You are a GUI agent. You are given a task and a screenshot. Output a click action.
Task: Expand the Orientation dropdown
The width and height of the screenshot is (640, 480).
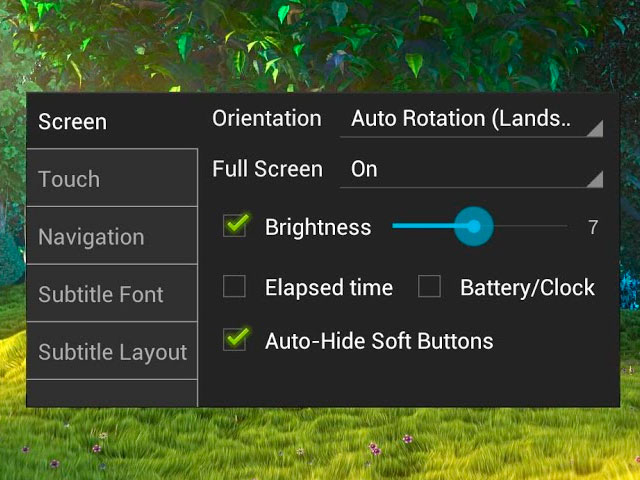click(471, 120)
